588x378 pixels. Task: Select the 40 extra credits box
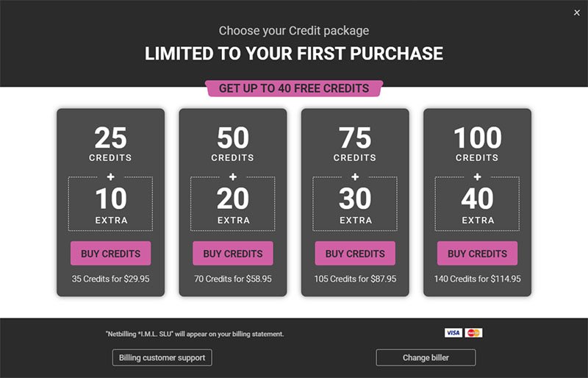pyautogui.click(x=477, y=204)
